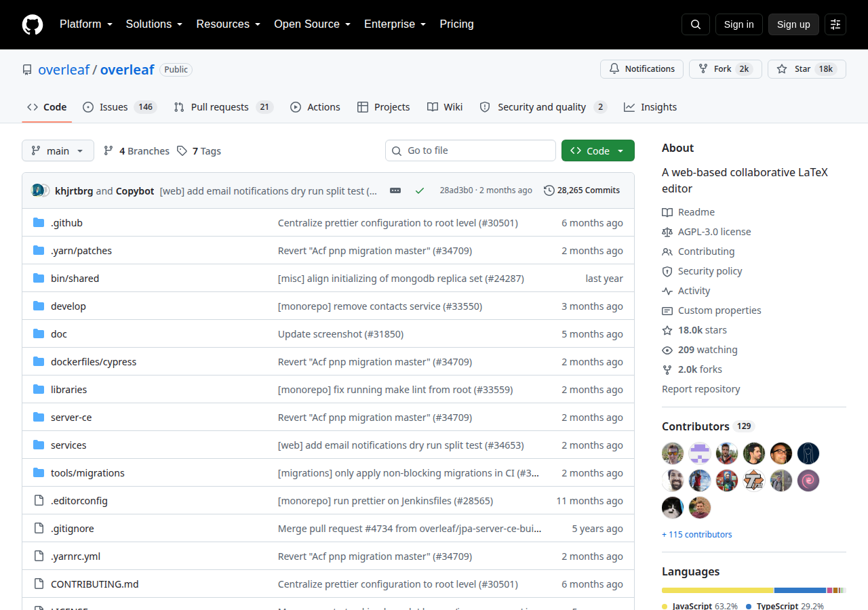This screenshot has width=868, height=610.
Task: View the 4 Branches list
Action: point(136,151)
